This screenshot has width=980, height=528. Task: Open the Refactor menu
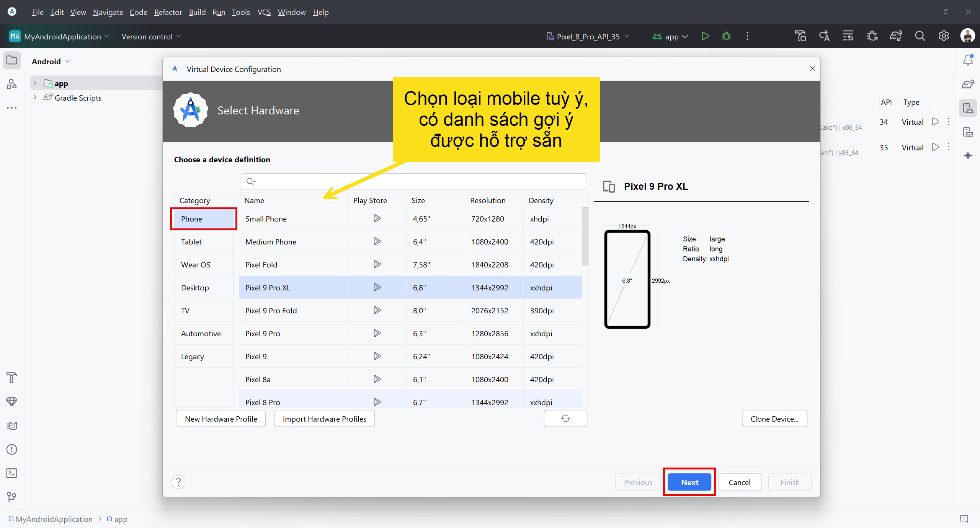168,12
